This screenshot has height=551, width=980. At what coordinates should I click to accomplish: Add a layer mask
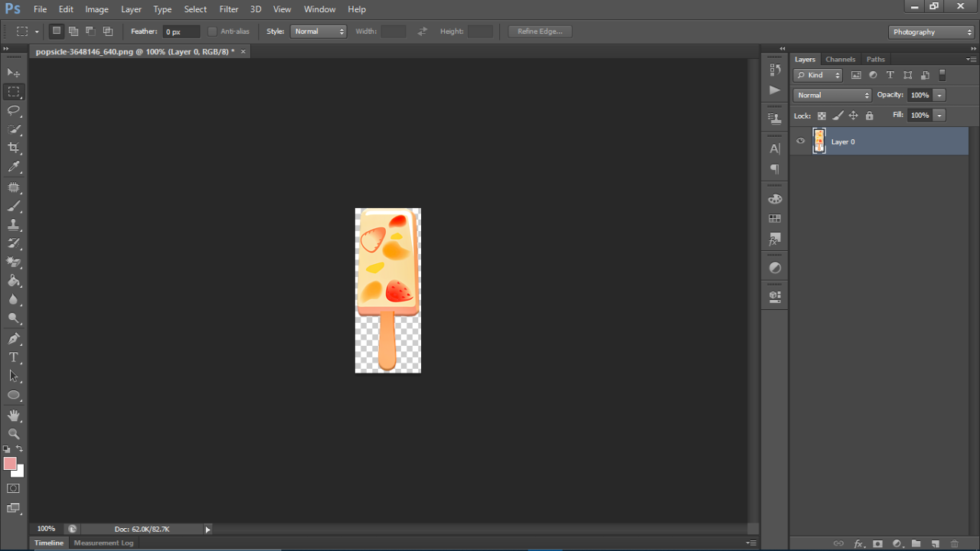point(877,544)
